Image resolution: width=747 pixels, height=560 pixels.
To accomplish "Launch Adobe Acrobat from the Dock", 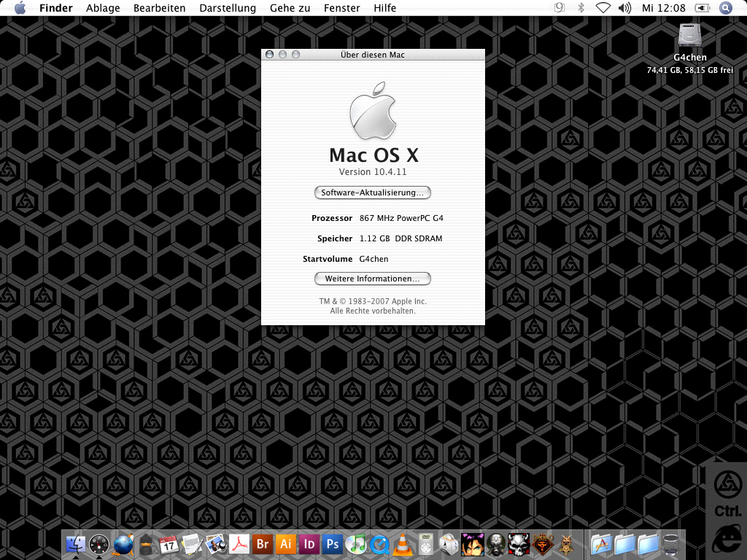I will click(239, 544).
